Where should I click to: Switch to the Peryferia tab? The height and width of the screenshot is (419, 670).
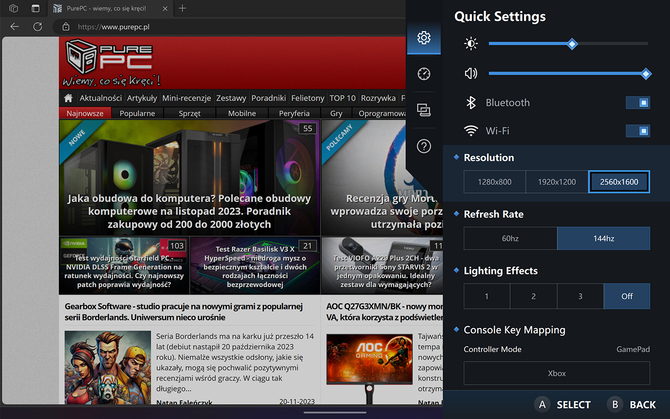click(294, 113)
